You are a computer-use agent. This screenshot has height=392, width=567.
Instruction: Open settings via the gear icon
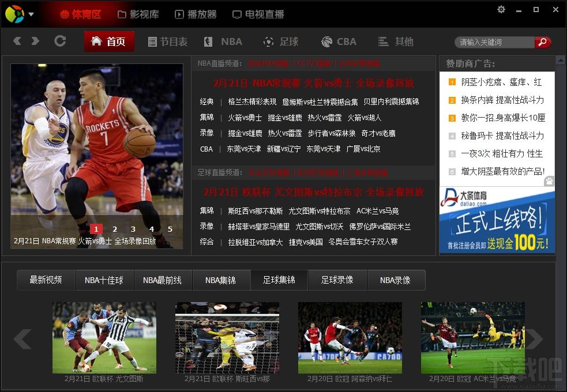click(501, 9)
